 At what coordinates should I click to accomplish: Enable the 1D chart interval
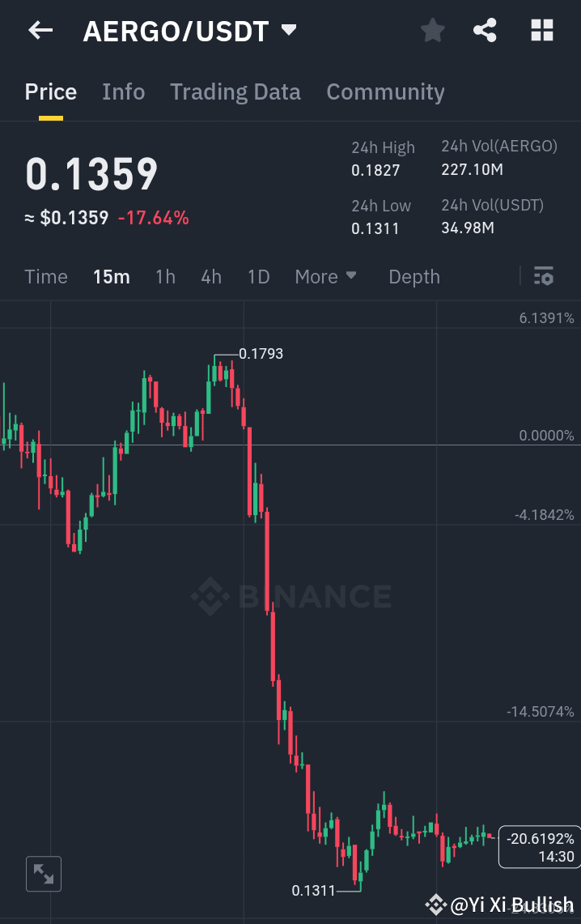click(x=258, y=276)
